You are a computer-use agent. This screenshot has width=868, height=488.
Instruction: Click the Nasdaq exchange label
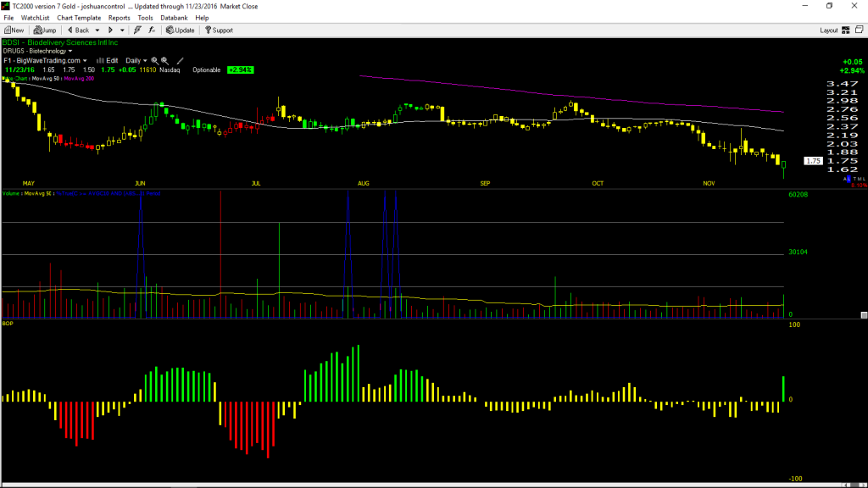[170, 69]
